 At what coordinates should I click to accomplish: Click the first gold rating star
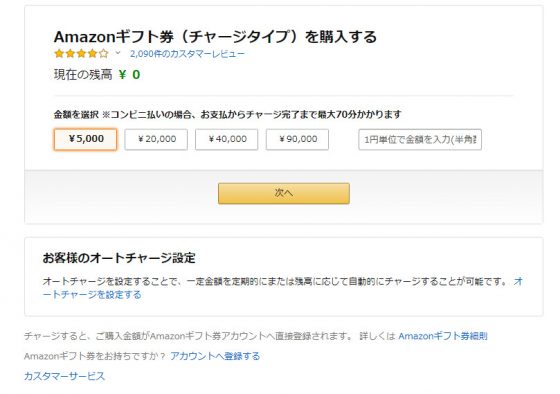[59, 54]
